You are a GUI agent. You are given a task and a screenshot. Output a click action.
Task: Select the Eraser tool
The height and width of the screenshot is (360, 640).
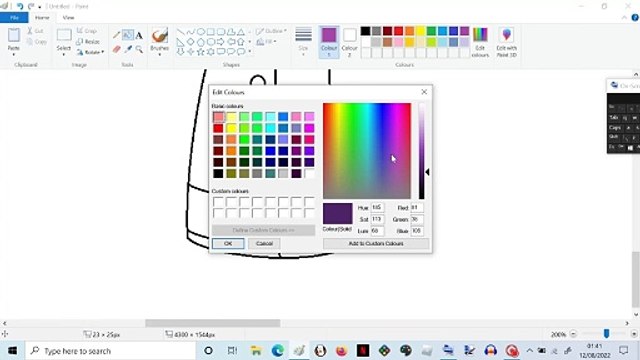[x=116, y=49]
